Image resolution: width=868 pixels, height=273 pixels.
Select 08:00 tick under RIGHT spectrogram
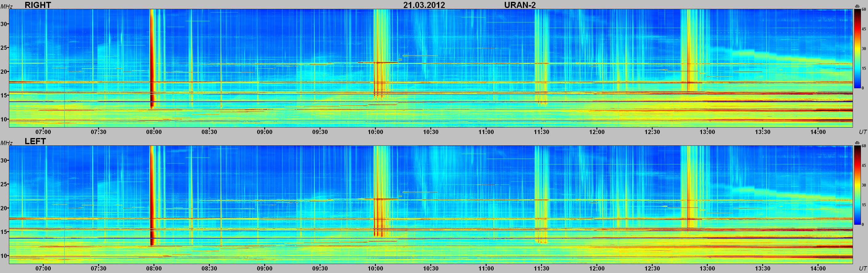click(x=154, y=132)
